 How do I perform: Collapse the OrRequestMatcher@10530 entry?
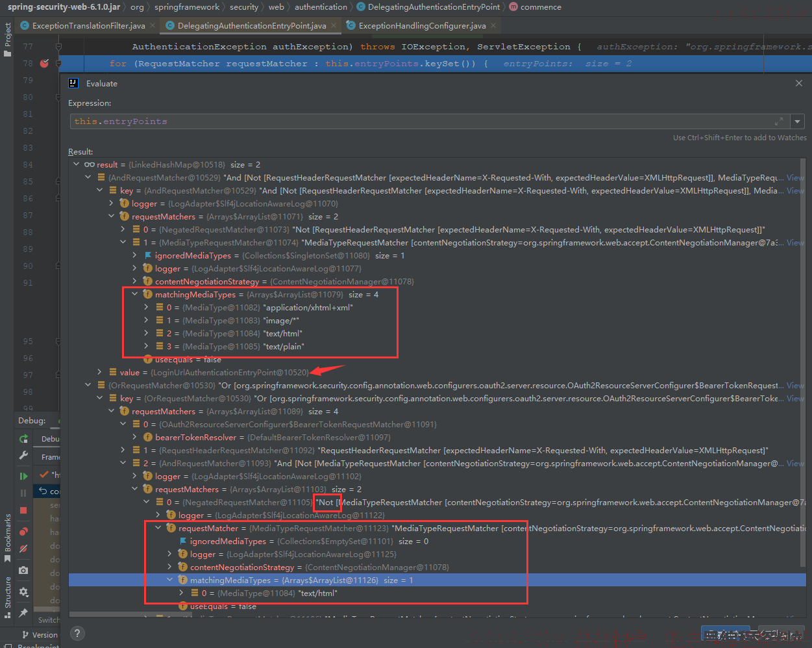88,386
